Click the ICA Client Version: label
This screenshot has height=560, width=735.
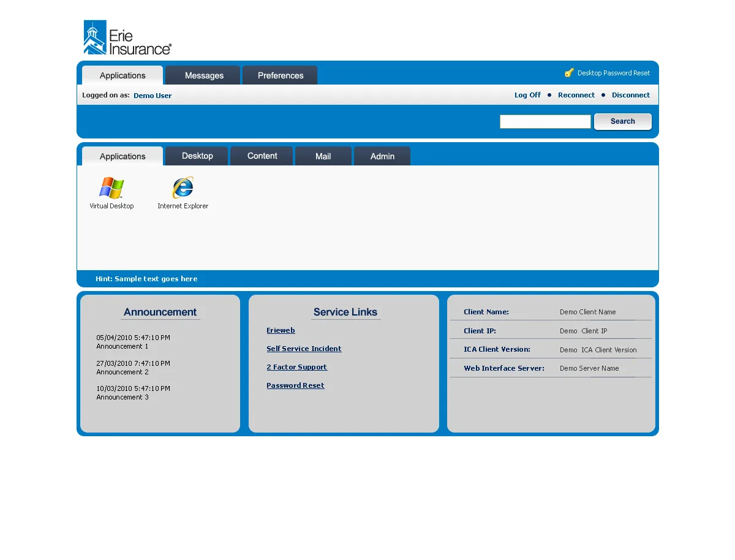497,349
